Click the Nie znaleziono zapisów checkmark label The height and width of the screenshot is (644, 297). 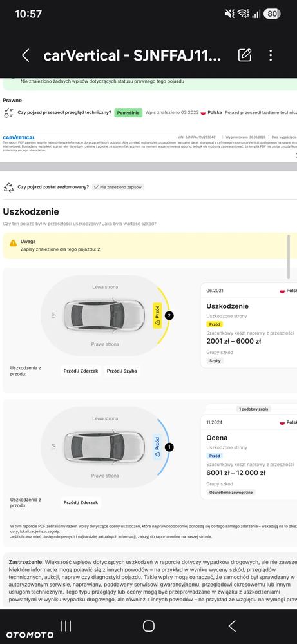(118, 187)
